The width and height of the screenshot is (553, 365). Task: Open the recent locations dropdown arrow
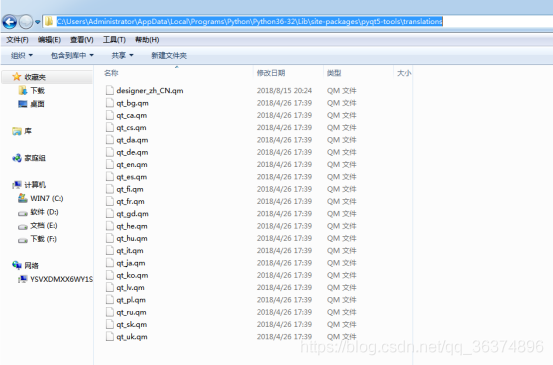(x=37, y=22)
